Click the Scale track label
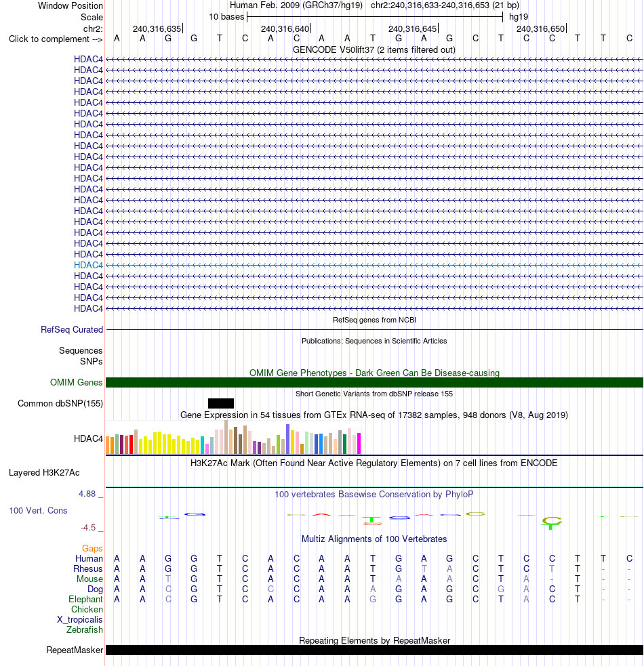This screenshot has height=666, width=644. coord(92,18)
